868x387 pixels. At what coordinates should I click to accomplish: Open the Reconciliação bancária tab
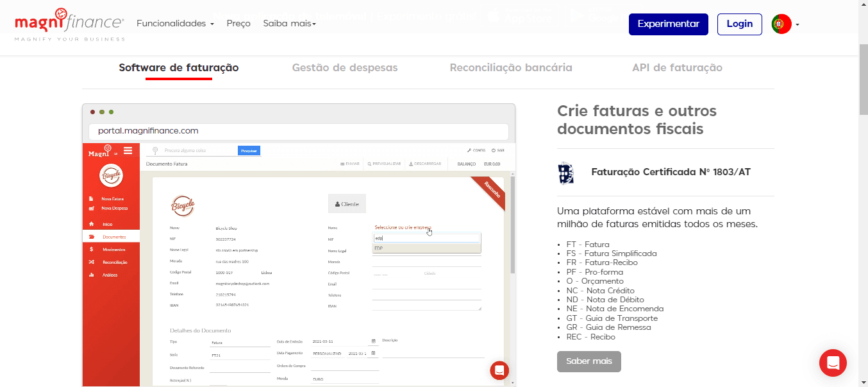[x=511, y=67]
